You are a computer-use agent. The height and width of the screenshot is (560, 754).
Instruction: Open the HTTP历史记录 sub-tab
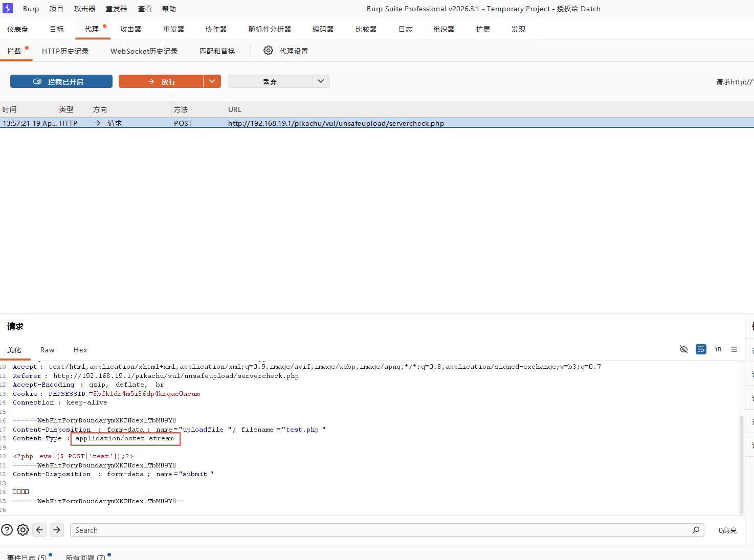click(65, 51)
